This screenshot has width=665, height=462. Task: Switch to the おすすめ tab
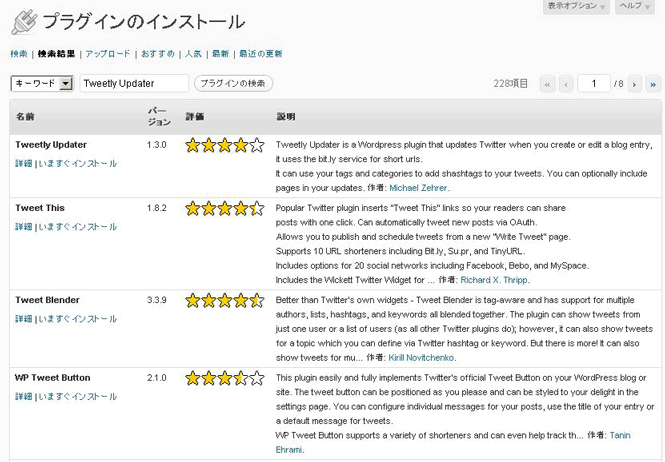click(x=158, y=54)
